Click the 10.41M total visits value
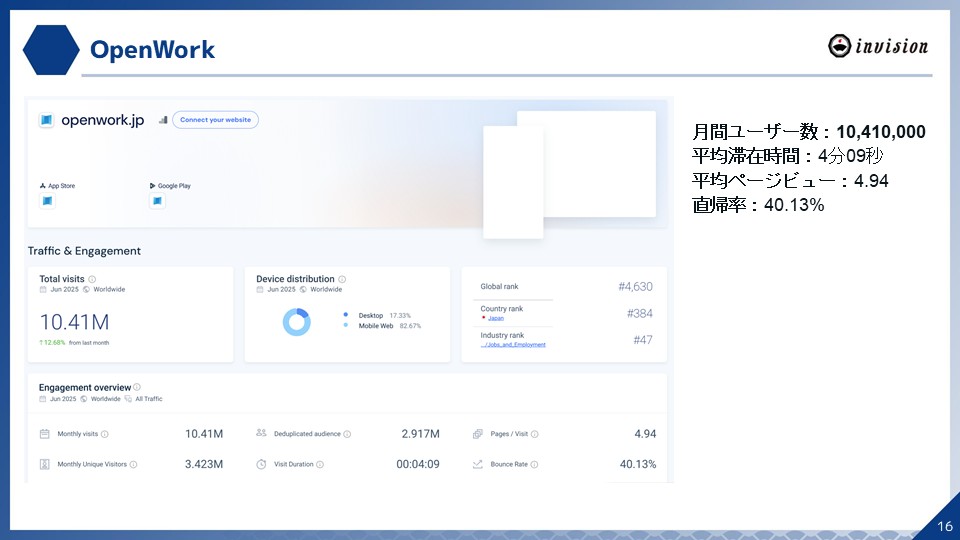Image resolution: width=960 pixels, height=540 pixels. point(75,322)
